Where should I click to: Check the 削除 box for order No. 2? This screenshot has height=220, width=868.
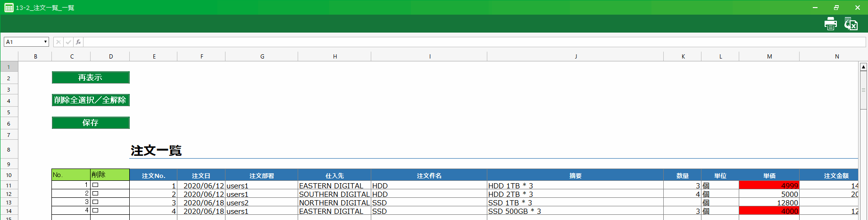pyautogui.click(x=95, y=194)
